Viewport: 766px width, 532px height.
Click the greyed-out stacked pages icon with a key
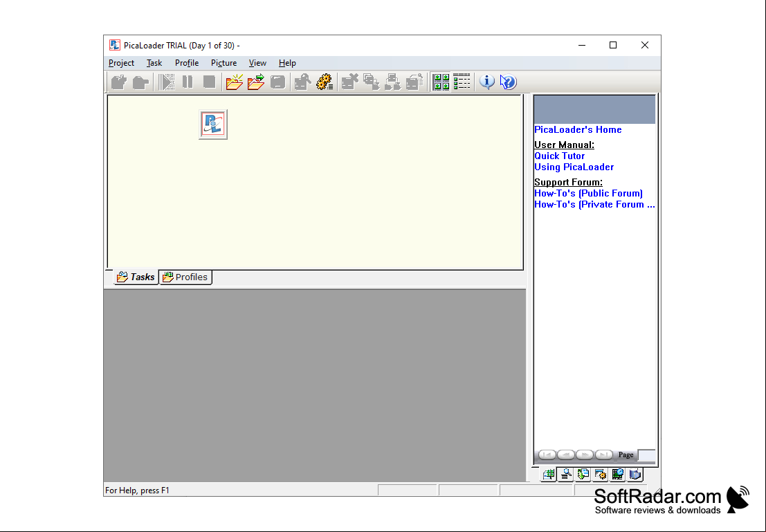[x=414, y=82]
